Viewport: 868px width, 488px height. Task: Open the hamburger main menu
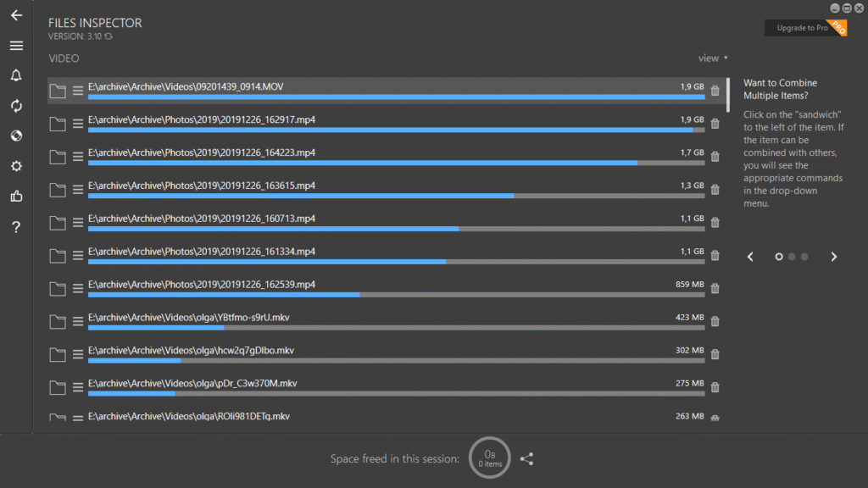pos(16,46)
